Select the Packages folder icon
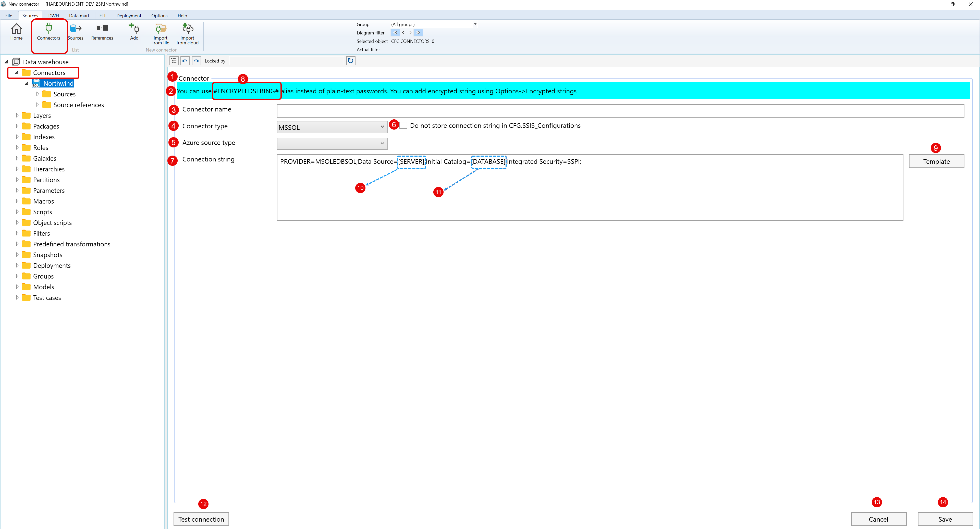980x529 pixels. pos(26,126)
